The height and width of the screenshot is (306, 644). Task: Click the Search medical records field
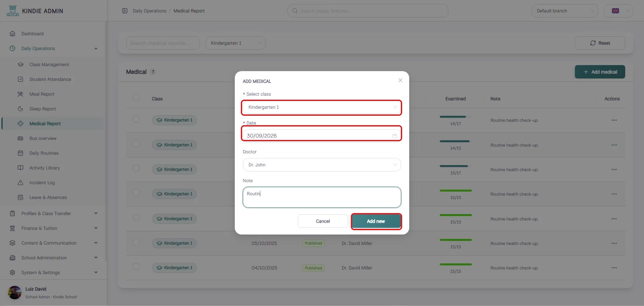[x=163, y=43]
